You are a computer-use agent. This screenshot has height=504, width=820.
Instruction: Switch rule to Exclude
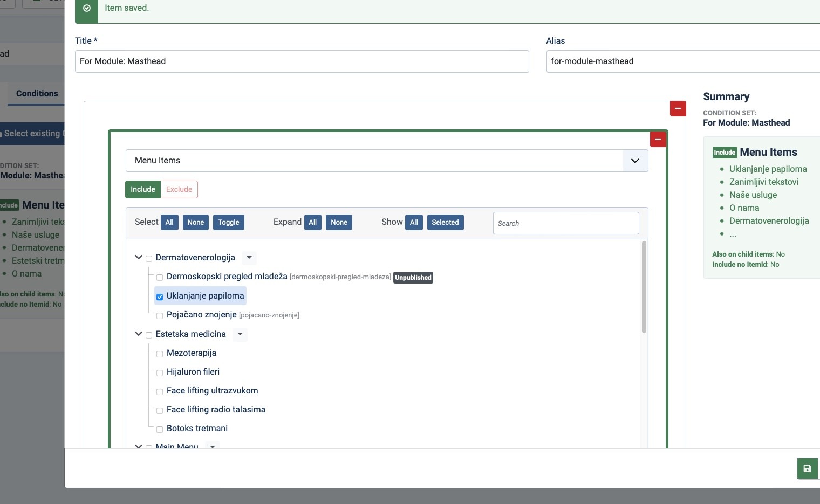179,189
